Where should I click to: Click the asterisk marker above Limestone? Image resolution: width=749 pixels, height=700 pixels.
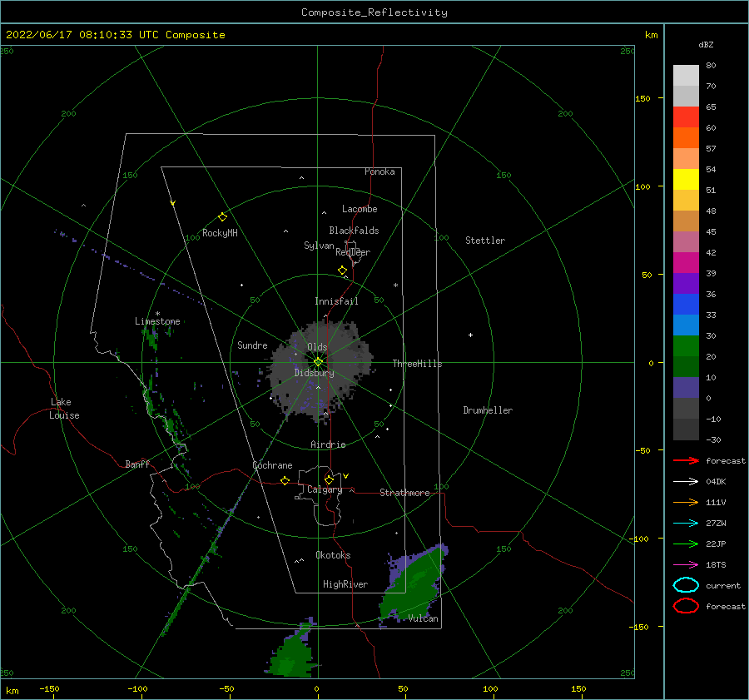coord(157,314)
